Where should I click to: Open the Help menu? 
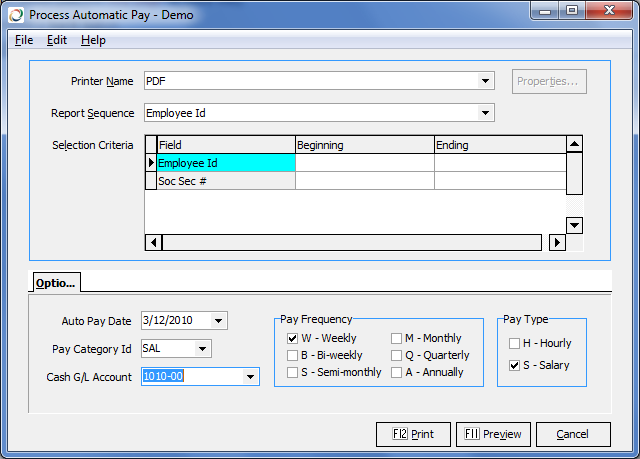pos(93,40)
